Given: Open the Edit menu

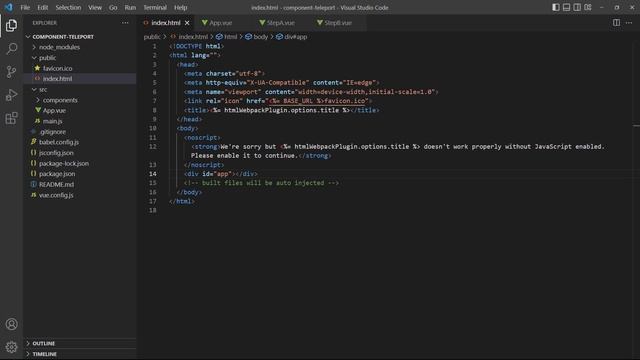Looking at the screenshot, I should point(42,7).
